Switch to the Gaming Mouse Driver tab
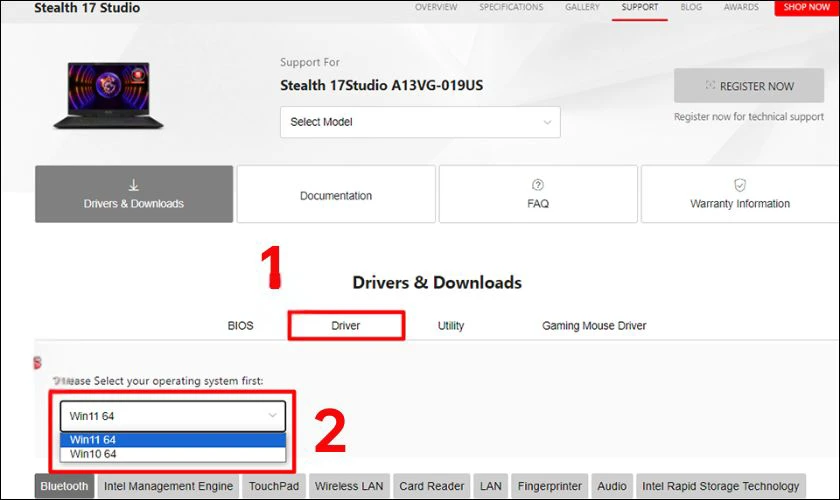Viewport: 840px width, 500px height. click(x=594, y=326)
